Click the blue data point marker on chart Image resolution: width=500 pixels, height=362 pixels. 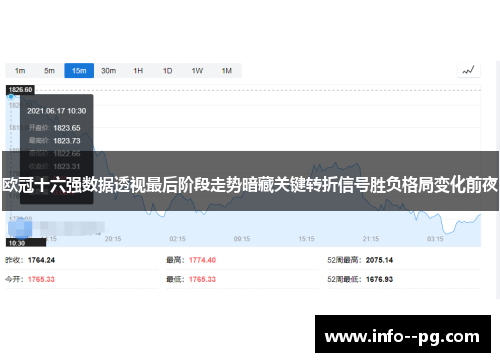pos(11,97)
